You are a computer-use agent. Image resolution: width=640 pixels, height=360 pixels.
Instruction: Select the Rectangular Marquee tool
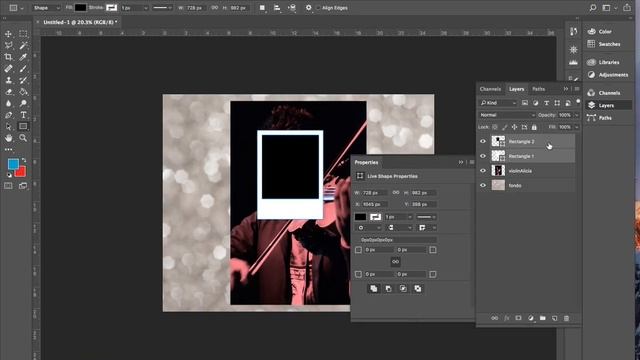coord(23,34)
